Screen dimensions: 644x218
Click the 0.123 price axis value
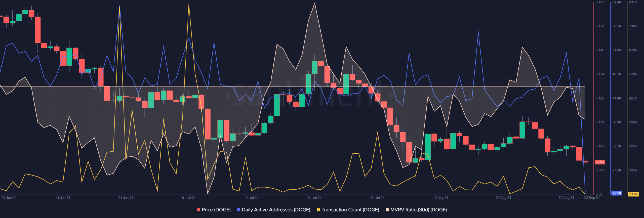(x=600, y=98)
